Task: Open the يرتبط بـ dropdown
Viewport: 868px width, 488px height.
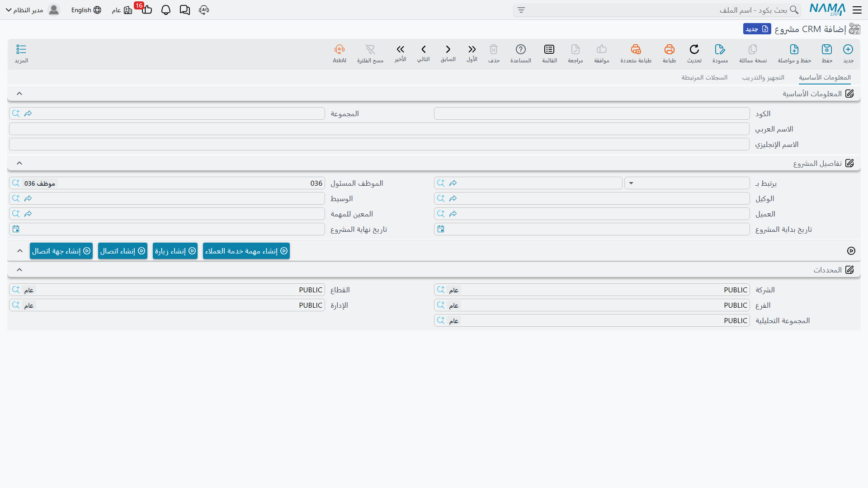Action: (x=687, y=183)
